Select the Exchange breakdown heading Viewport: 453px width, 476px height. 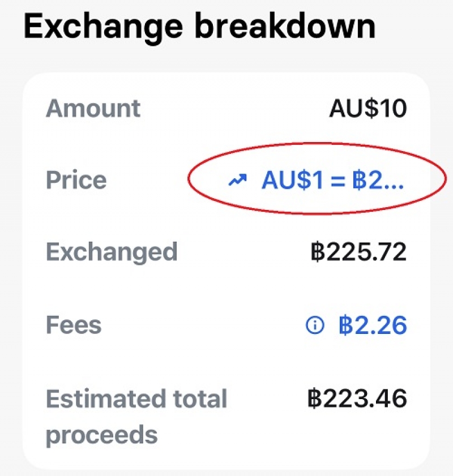click(200, 28)
